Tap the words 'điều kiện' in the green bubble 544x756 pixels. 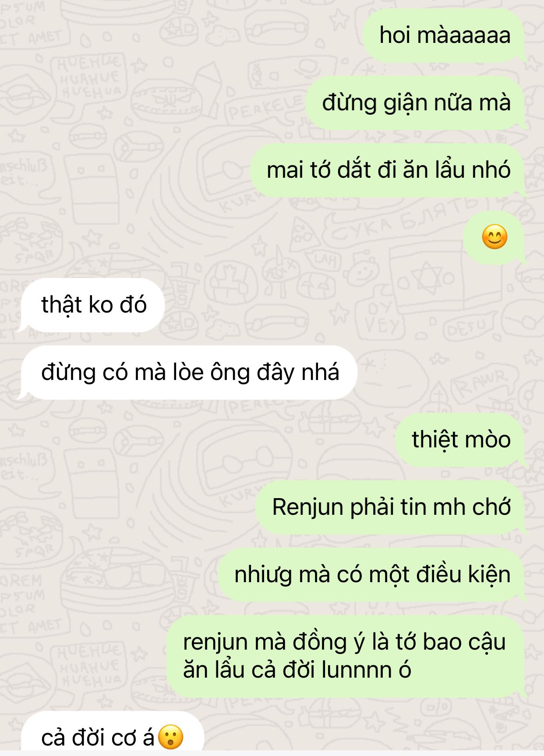pos(463,575)
